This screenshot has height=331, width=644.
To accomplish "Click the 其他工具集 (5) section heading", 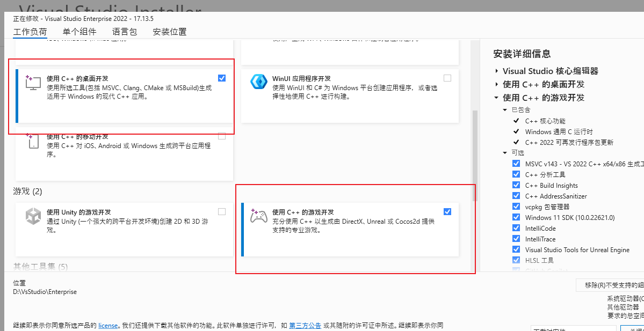I will click(40, 267).
